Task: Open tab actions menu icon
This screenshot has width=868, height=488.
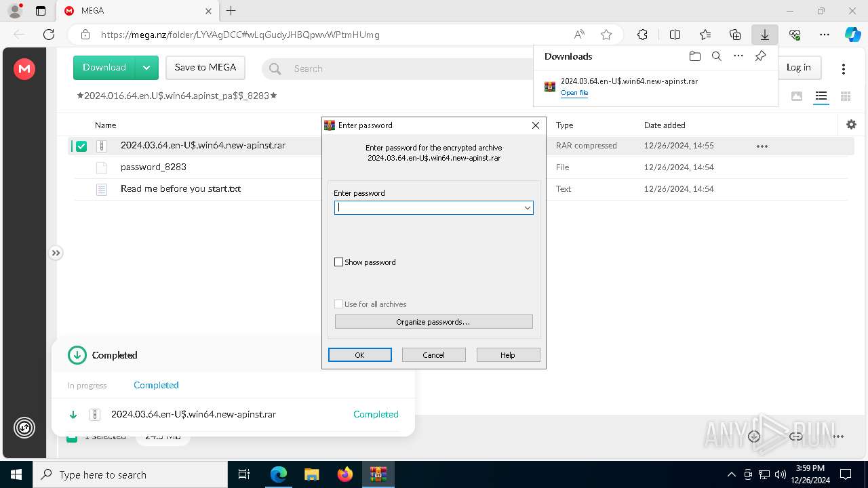Action: 41,11
